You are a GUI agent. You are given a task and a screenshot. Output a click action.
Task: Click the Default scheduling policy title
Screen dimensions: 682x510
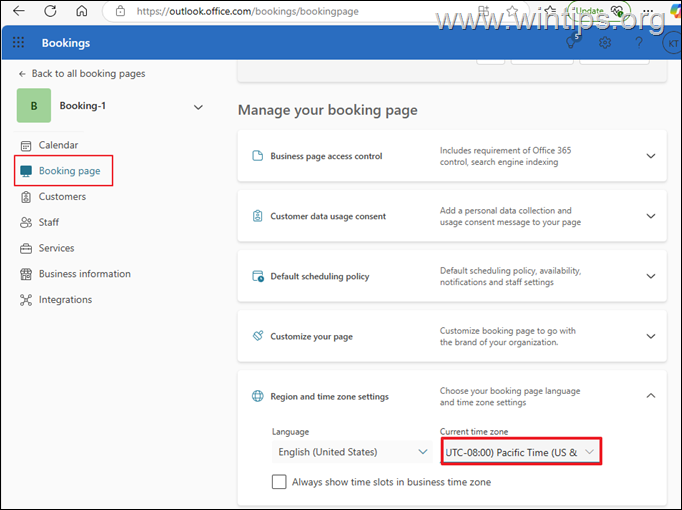click(x=320, y=277)
